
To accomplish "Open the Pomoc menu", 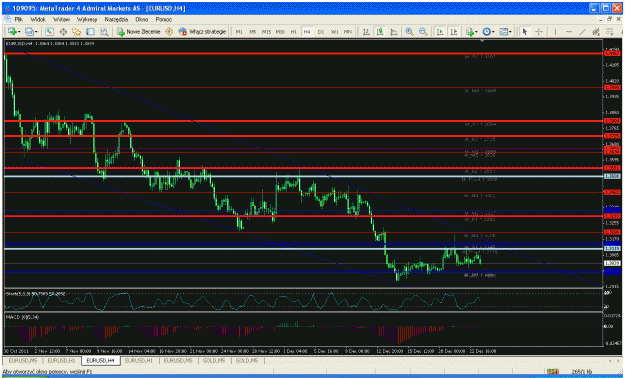I will [164, 19].
